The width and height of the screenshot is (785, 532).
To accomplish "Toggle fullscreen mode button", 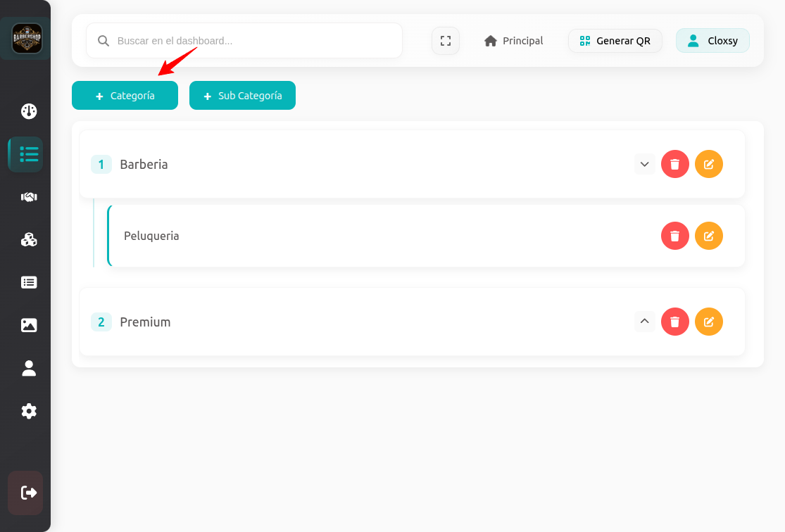I will pos(446,41).
